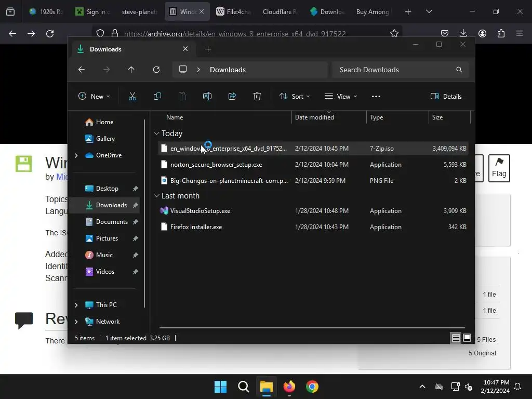Bookmark this page with the star icon in Firefox
This screenshot has height=399, width=532.
[394, 33]
